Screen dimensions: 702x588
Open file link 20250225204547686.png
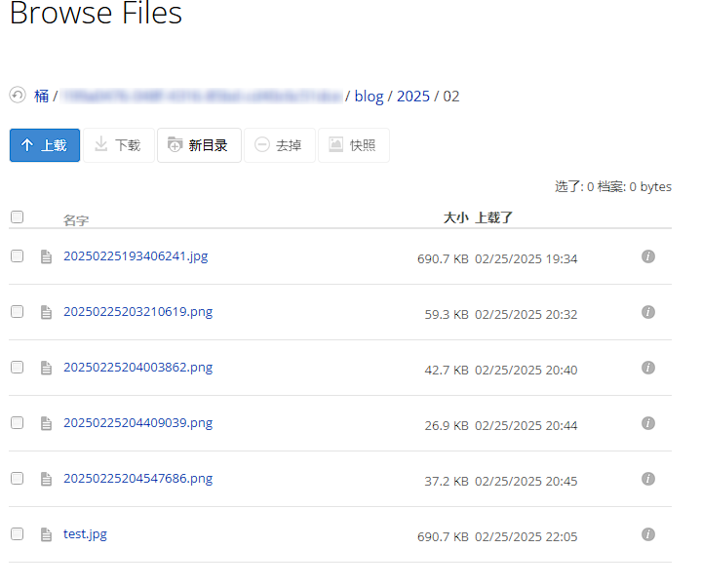tap(137, 479)
